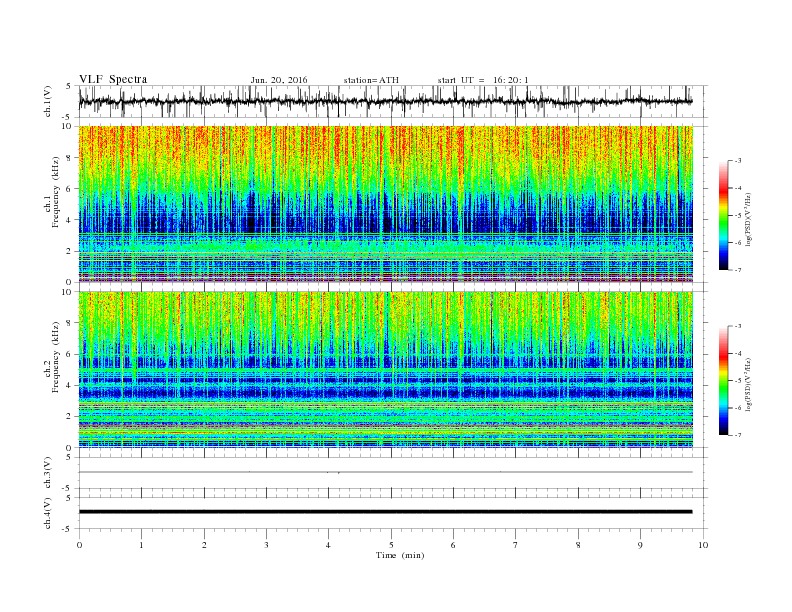Select the "Jun. 20, 2016" date text
This screenshot has width=792, height=612.
(x=279, y=80)
